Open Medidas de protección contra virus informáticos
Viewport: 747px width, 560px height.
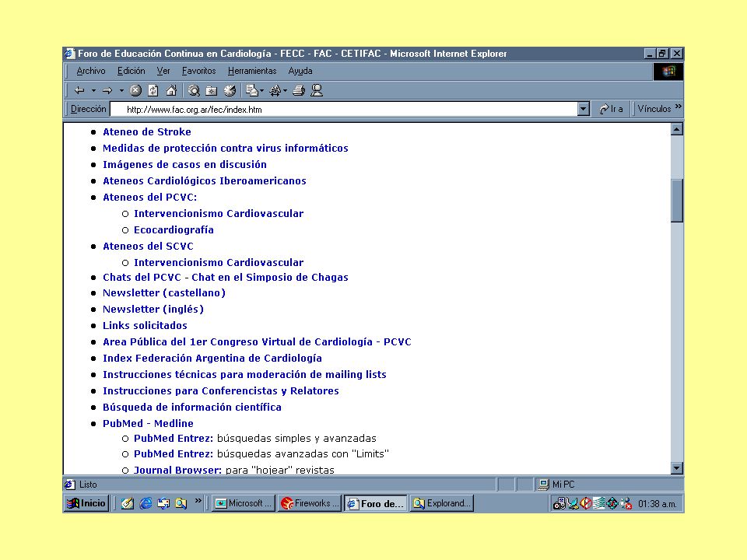pos(226,149)
